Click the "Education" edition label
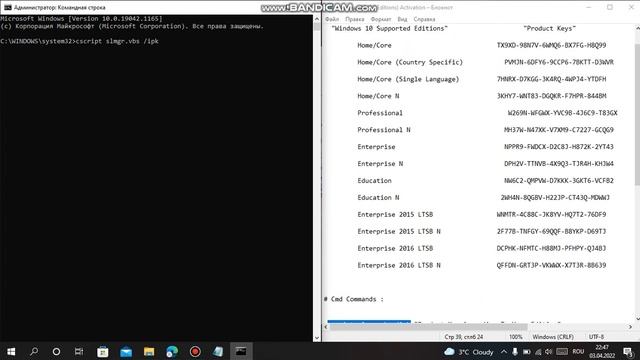 pyautogui.click(x=374, y=180)
